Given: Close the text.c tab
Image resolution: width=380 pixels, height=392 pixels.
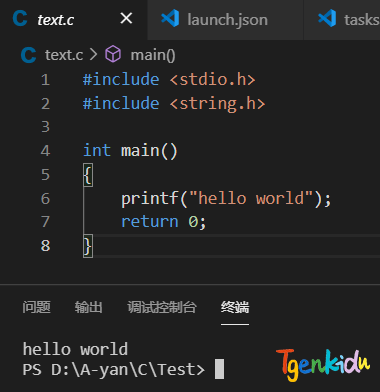Looking at the screenshot, I should click(x=126, y=19).
